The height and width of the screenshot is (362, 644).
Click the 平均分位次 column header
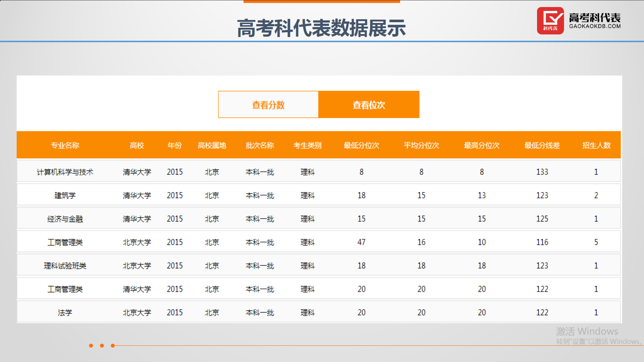click(421, 145)
